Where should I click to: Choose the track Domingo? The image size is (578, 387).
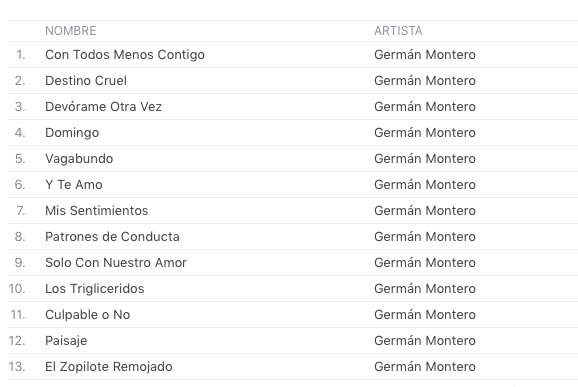(72, 133)
